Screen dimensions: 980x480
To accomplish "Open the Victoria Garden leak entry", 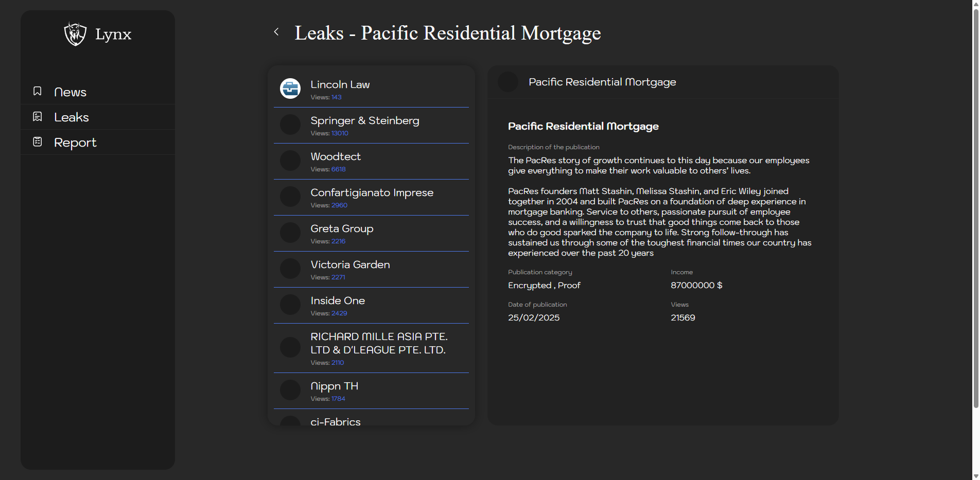I will tap(350, 265).
